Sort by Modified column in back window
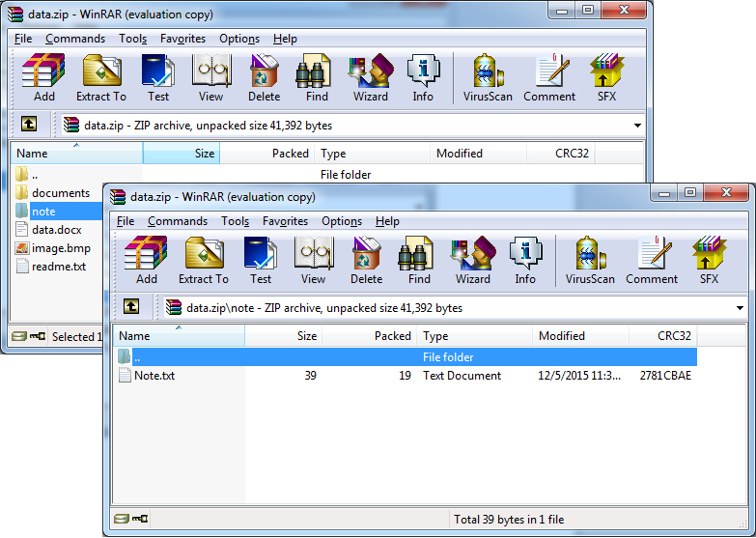The height and width of the screenshot is (538, 756). pyautogui.click(x=478, y=153)
